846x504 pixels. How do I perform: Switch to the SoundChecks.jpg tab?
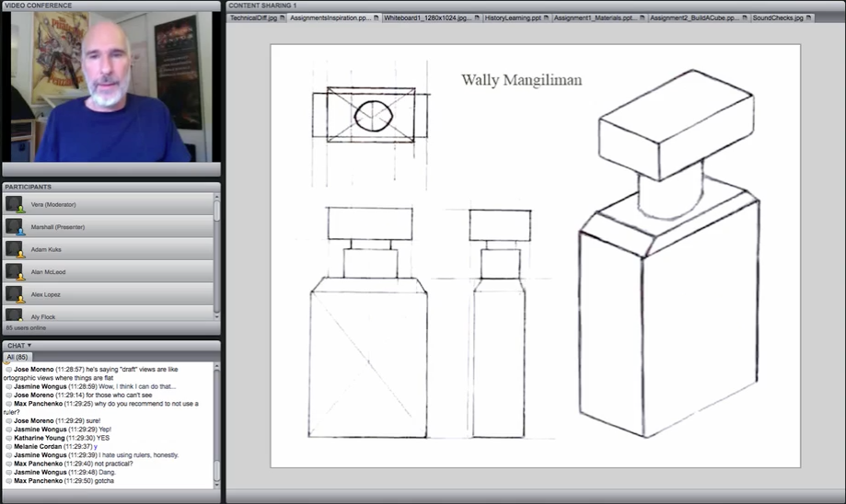coord(782,17)
